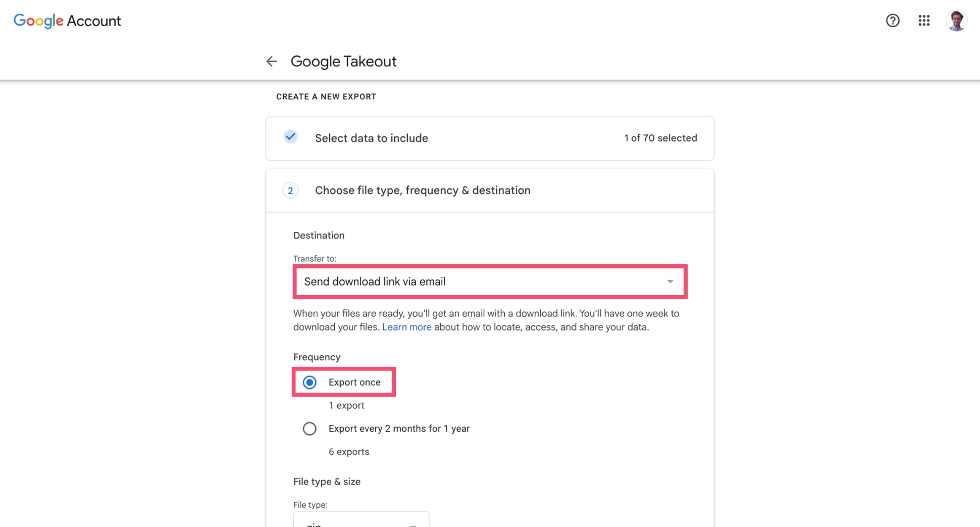Click the Google Account logo

(x=67, y=21)
